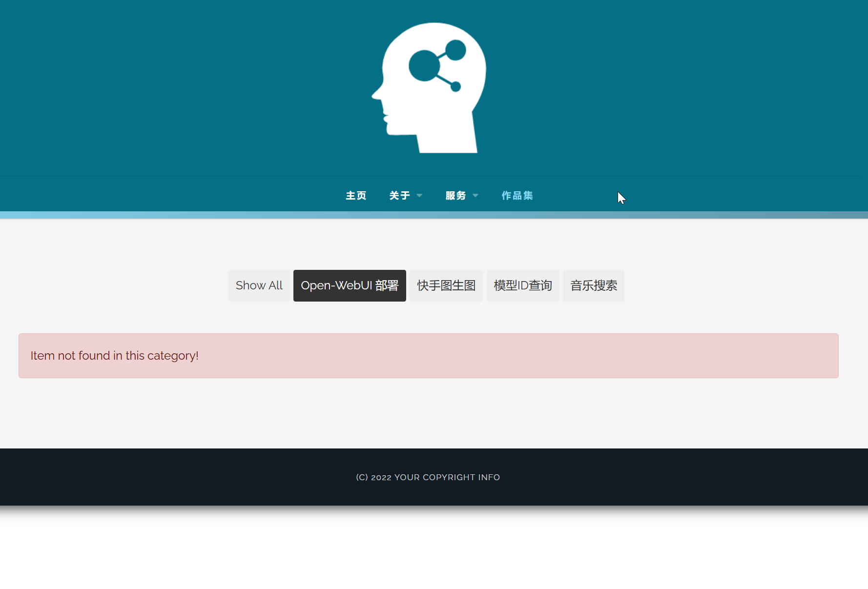Switch to the 模型ID查询 category

(523, 285)
